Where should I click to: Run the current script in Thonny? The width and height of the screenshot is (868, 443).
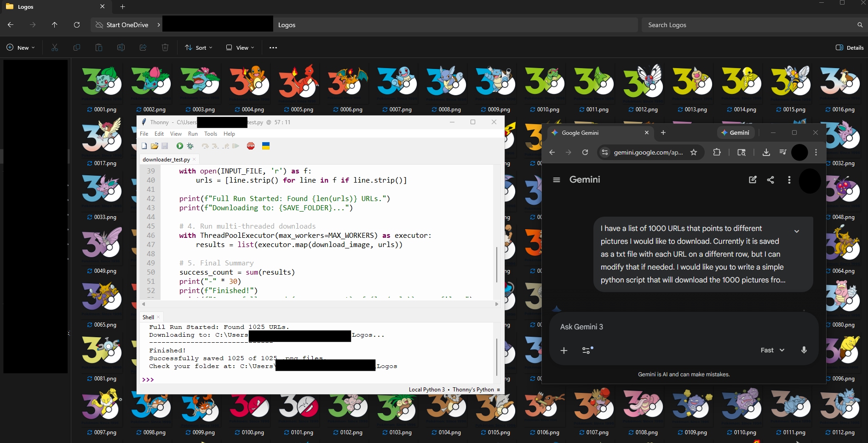click(x=179, y=146)
